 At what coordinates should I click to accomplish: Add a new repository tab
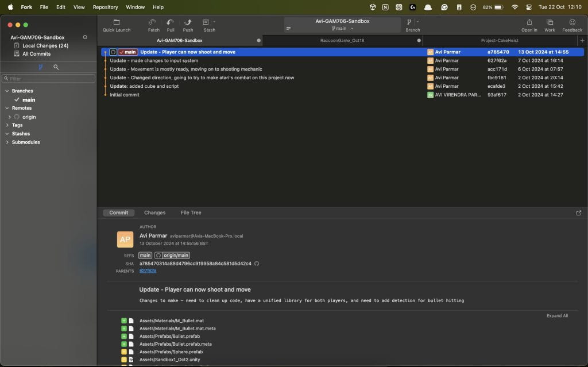[x=582, y=41]
